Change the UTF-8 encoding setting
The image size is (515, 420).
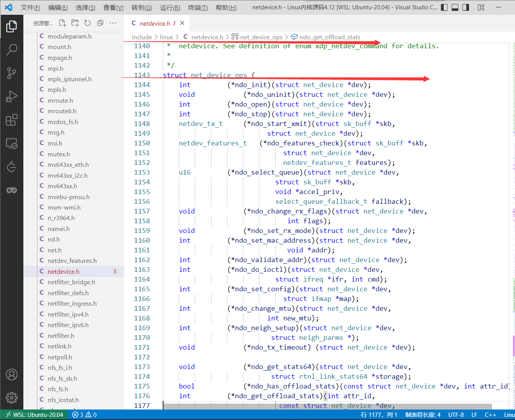(x=456, y=415)
